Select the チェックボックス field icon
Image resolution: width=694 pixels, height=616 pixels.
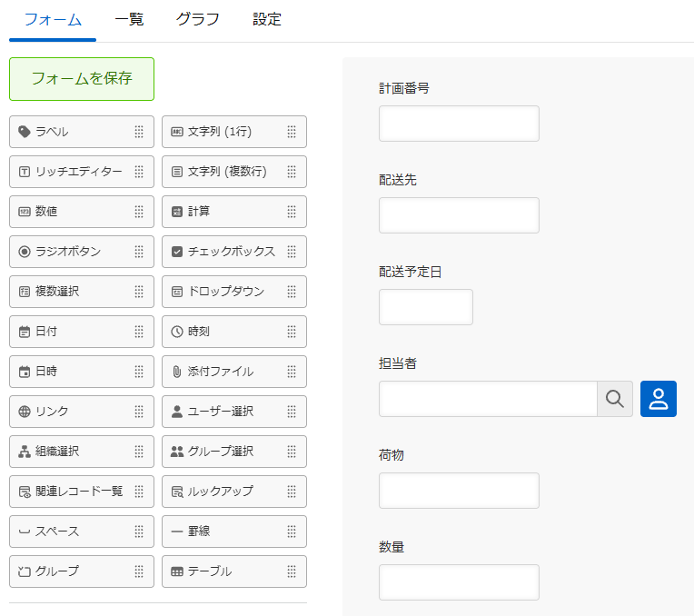[x=177, y=252]
